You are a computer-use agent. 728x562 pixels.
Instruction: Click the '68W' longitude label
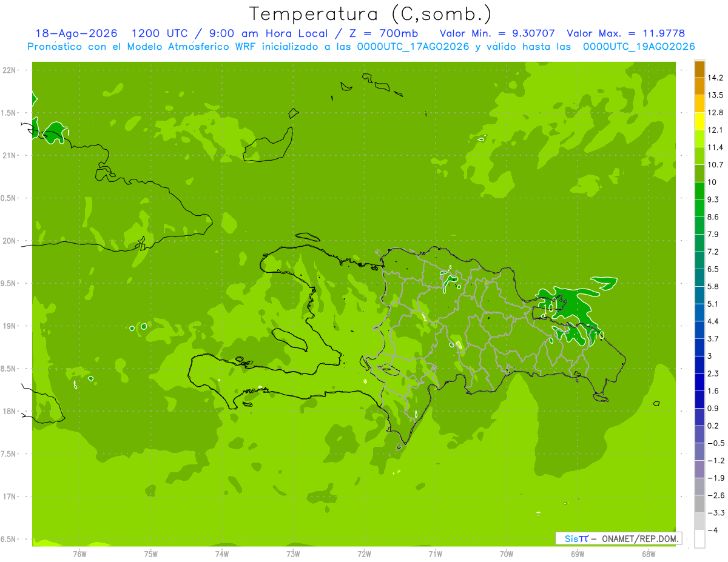(x=649, y=553)
